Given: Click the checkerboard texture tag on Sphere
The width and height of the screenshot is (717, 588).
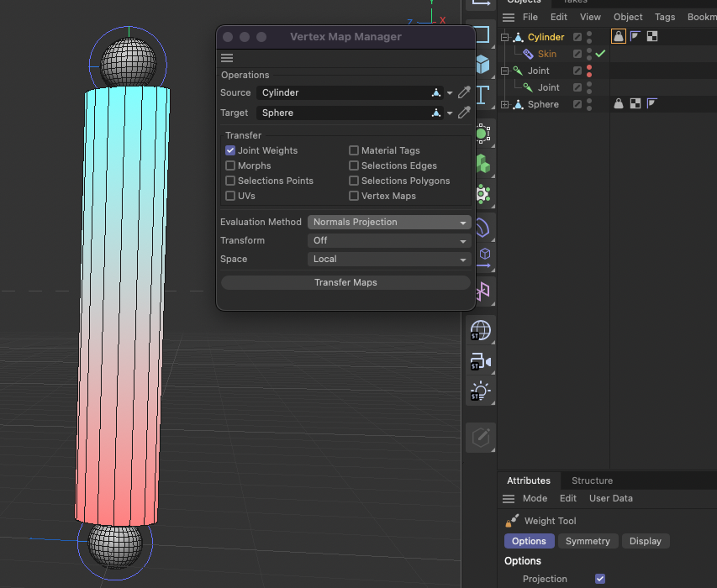Looking at the screenshot, I should tap(635, 104).
